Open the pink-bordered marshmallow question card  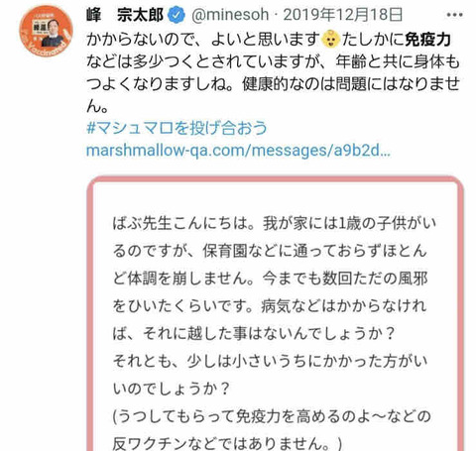pos(276,314)
